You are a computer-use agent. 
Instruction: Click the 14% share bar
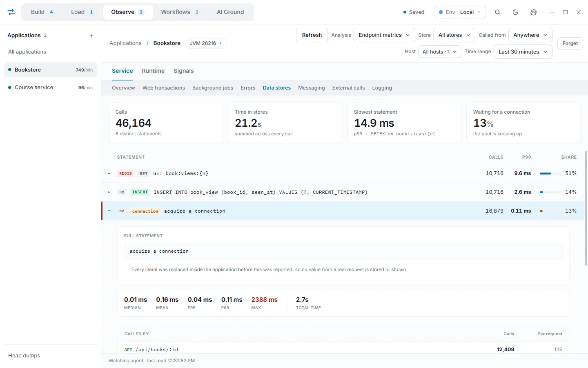[x=550, y=192]
